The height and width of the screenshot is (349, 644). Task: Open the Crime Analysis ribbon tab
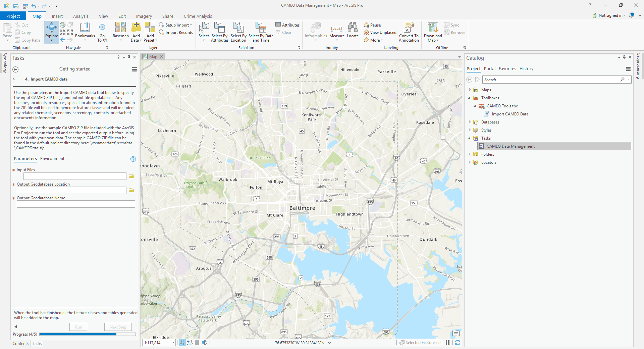(198, 16)
